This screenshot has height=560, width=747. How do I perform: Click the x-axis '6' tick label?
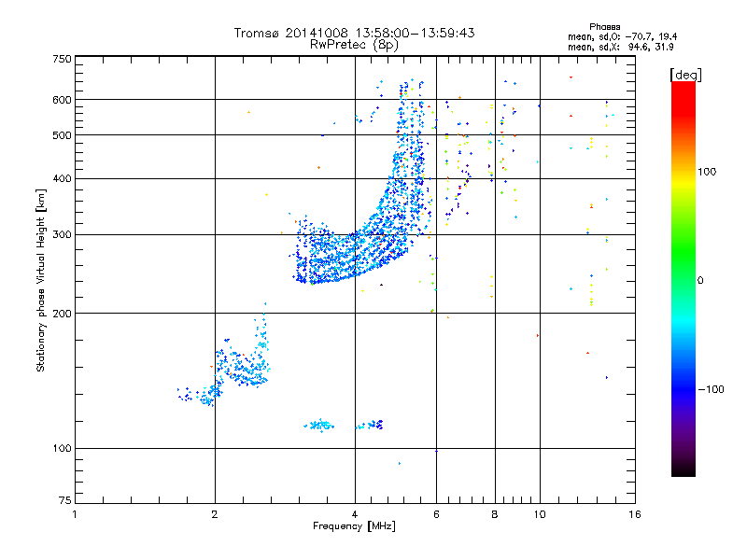(436, 514)
